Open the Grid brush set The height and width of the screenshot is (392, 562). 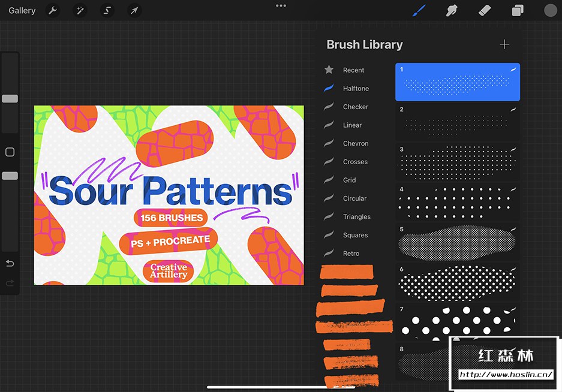tap(349, 180)
